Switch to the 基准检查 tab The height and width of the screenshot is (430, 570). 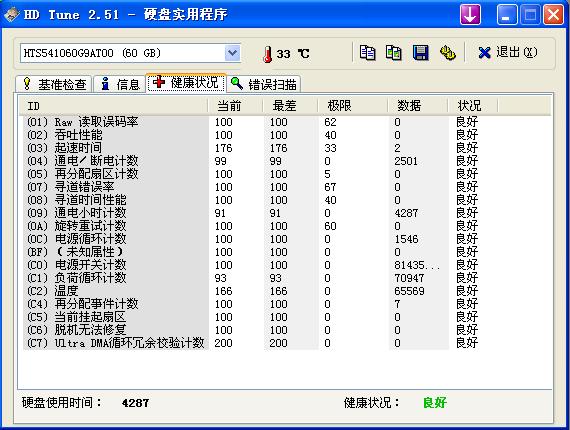coord(54,84)
